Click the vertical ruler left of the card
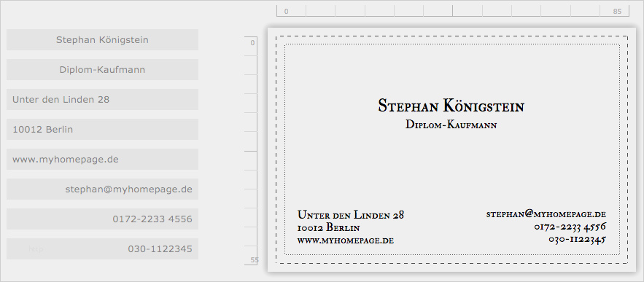The width and height of the screenshot is (644, 282). 251,151
